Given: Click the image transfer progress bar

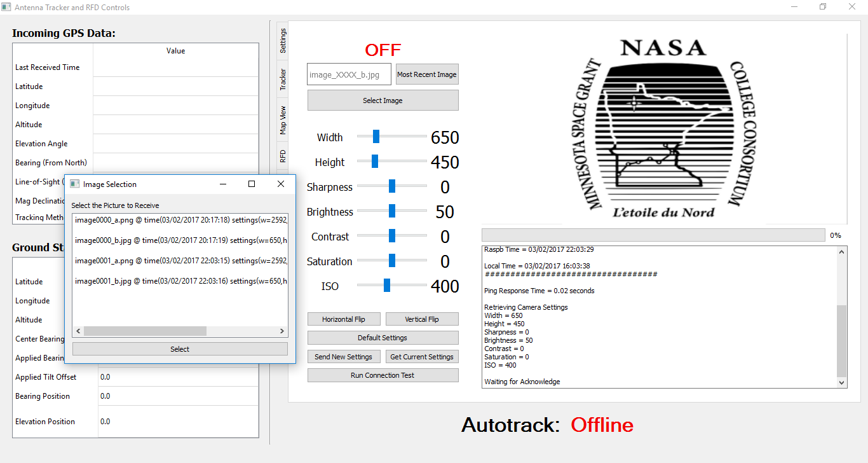Looking at the screenshot, I should (653, 235).
